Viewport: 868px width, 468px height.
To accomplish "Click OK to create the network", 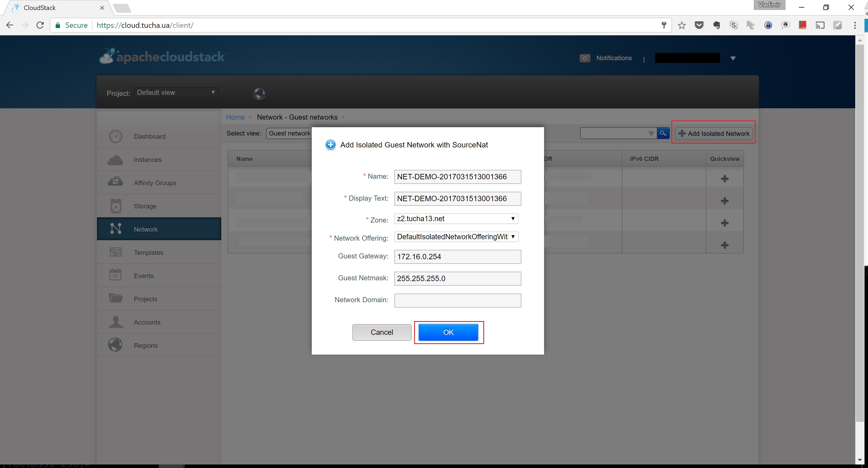I will pyautogui.click(x=448, y=332).
